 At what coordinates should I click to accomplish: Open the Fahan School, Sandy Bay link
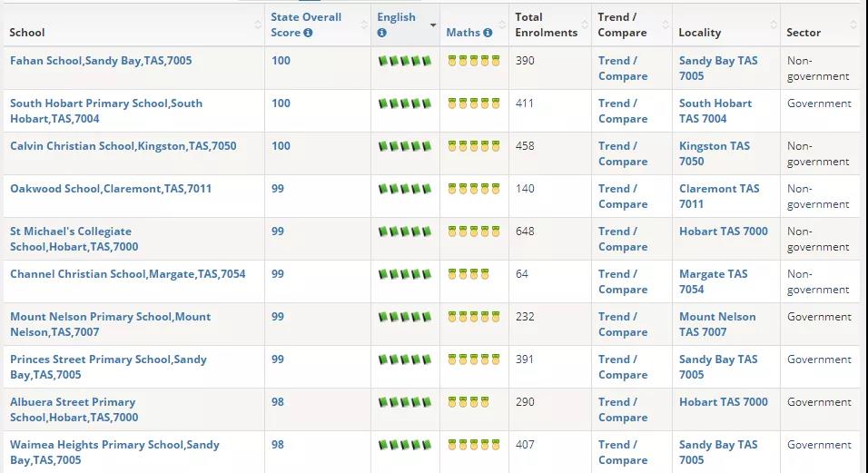(x=101, y=61)
